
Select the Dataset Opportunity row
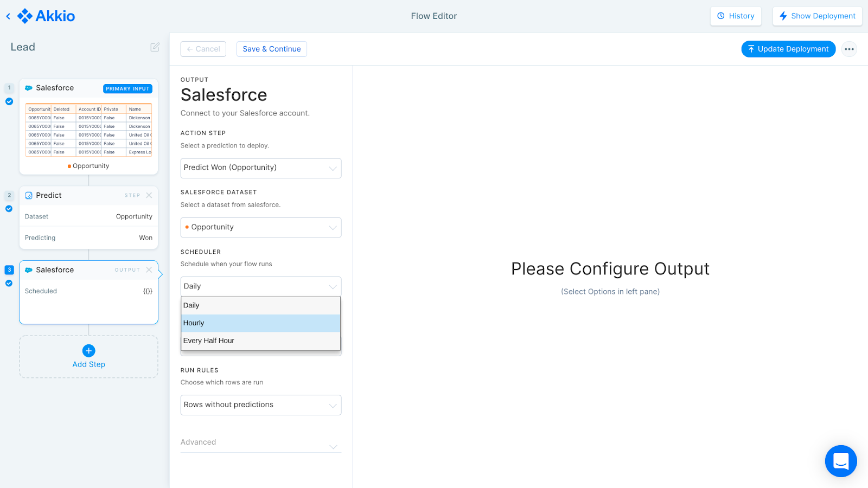[88, 216]
